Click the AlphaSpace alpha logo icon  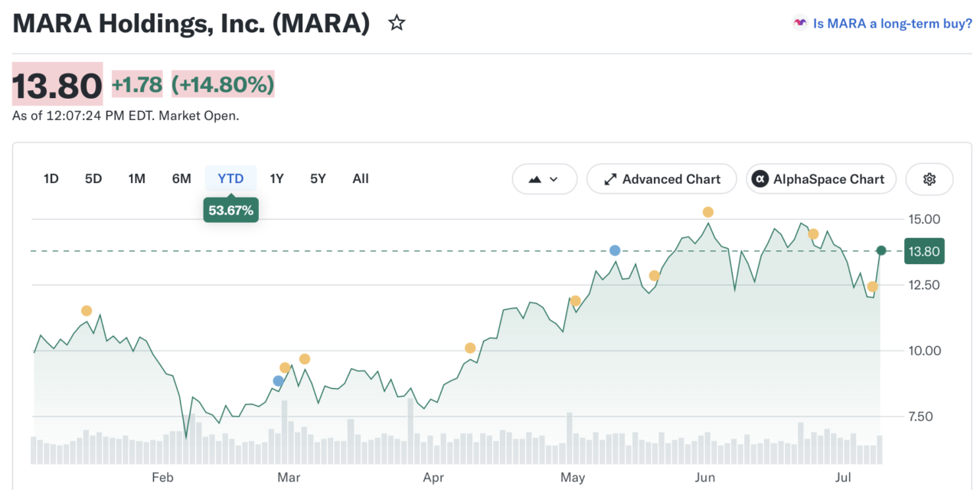[759, 179]
